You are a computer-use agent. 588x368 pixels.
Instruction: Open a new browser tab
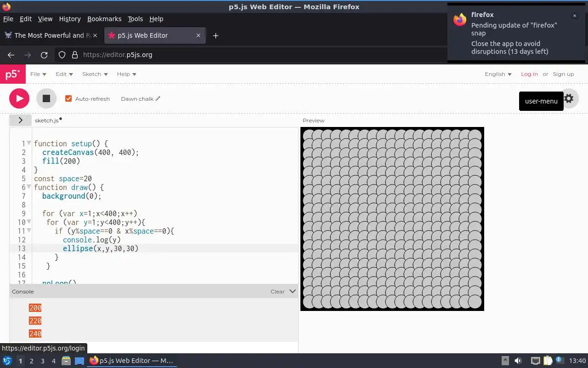215,35
